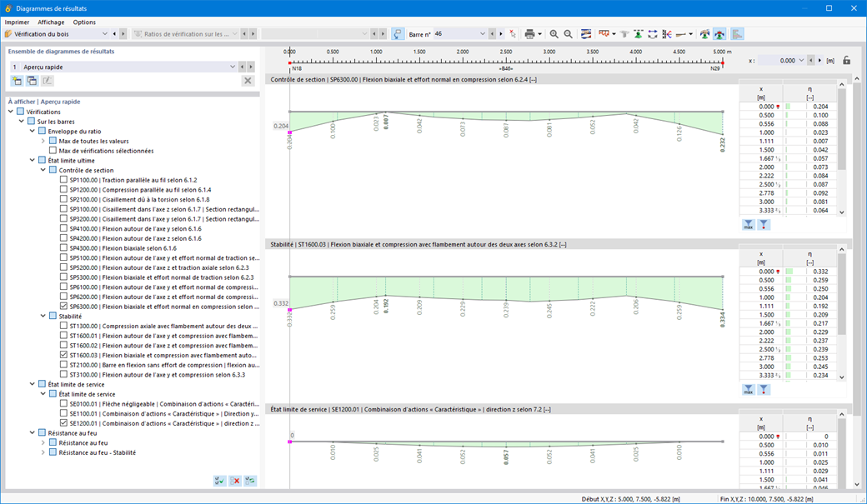This screenshot has width=867, height=504.
Task: Click the zoom out magnifier icon
Action: click(568, 33)
